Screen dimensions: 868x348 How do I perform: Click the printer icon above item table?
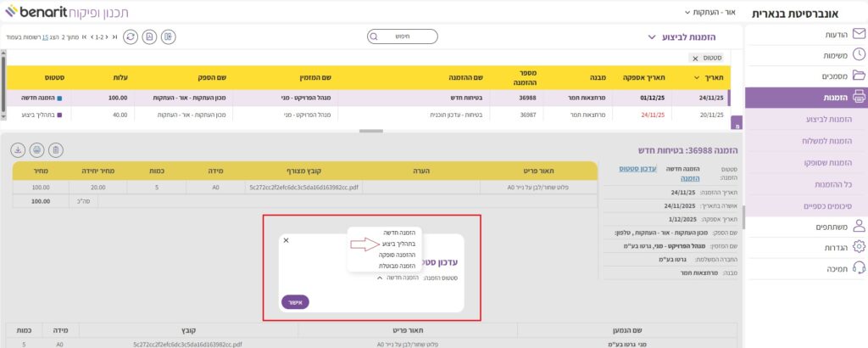point(36,150)
